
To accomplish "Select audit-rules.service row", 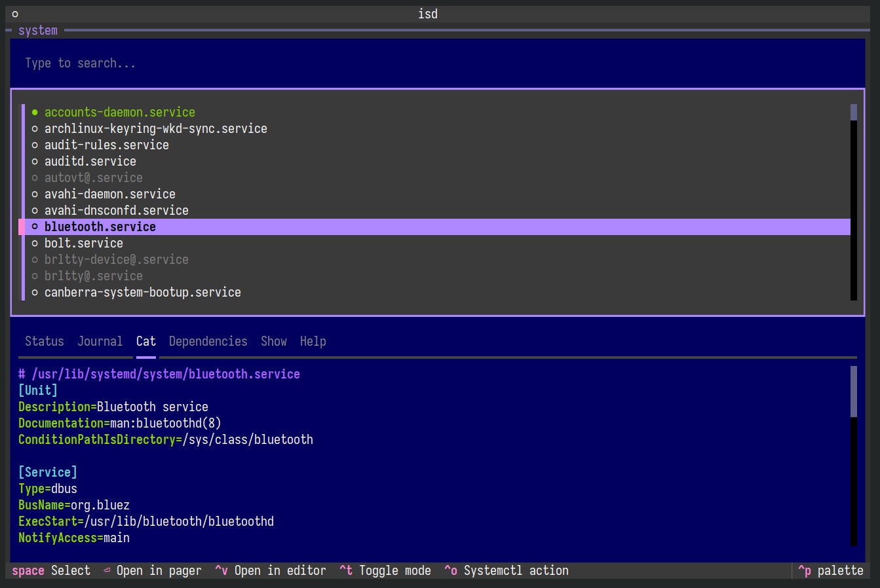I will point(437,145).
